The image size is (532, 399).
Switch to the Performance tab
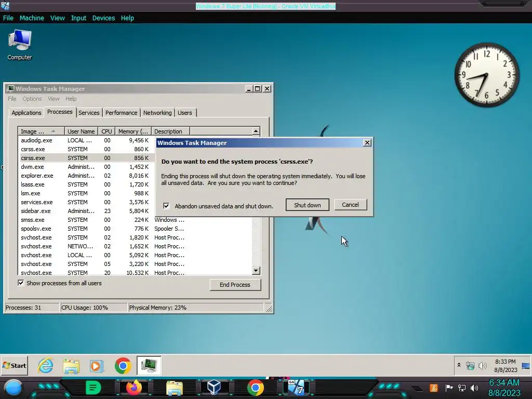pyautogui.click(x=121, y=113)
